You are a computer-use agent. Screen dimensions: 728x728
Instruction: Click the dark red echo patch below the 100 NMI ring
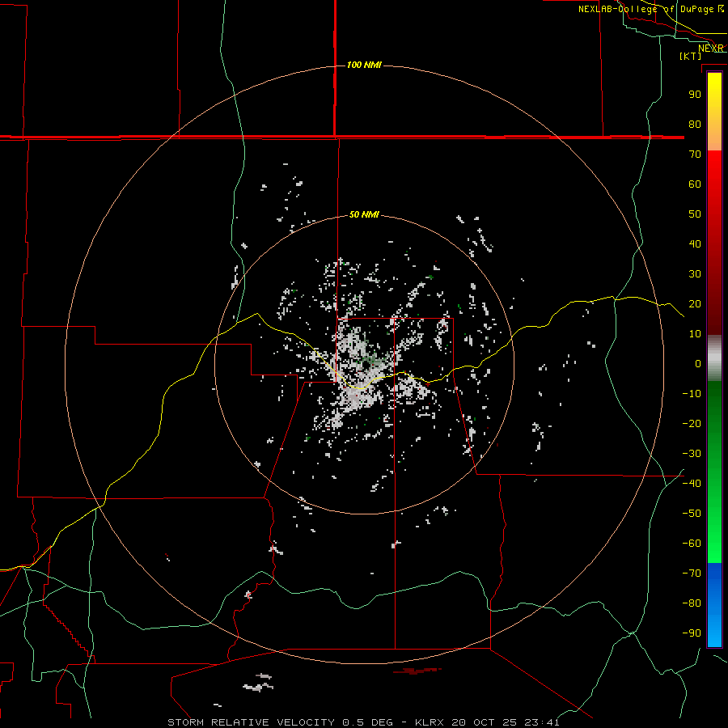tap(417, 671)
